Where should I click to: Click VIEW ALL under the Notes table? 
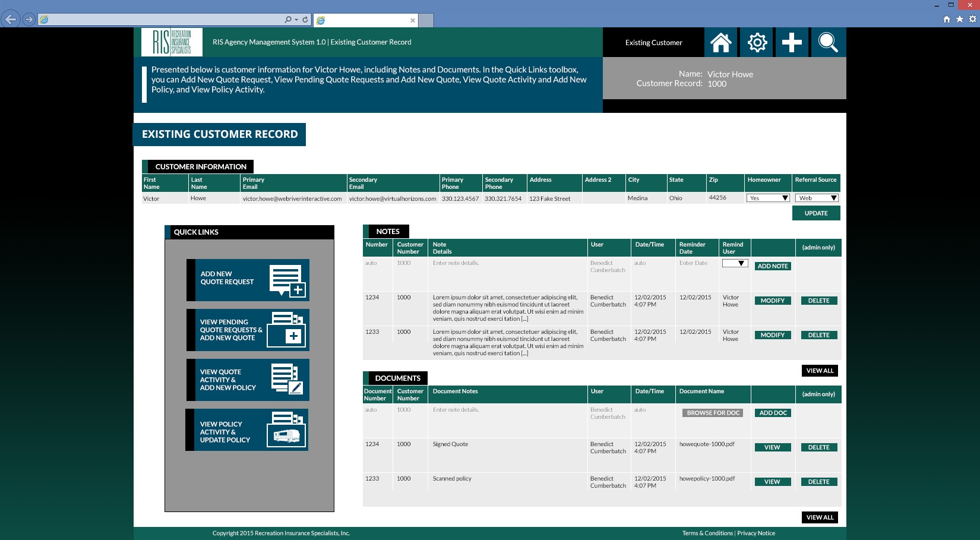coord(819,370)
